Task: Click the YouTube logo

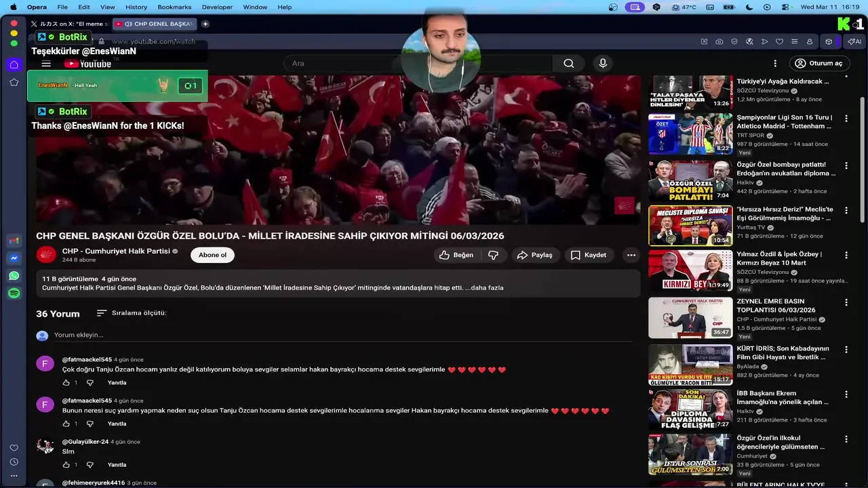Action: coord(88,64)
